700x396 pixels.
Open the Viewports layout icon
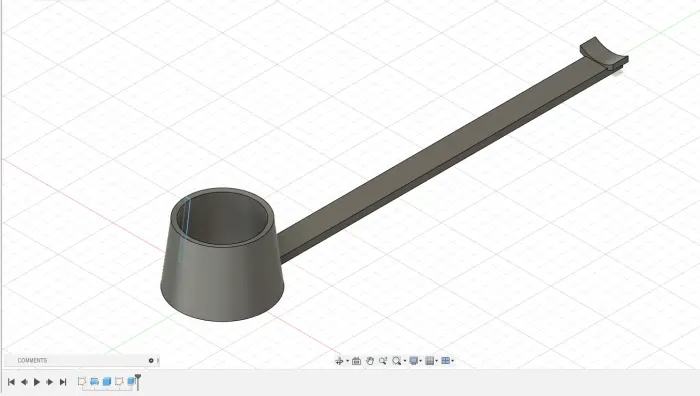446,361
